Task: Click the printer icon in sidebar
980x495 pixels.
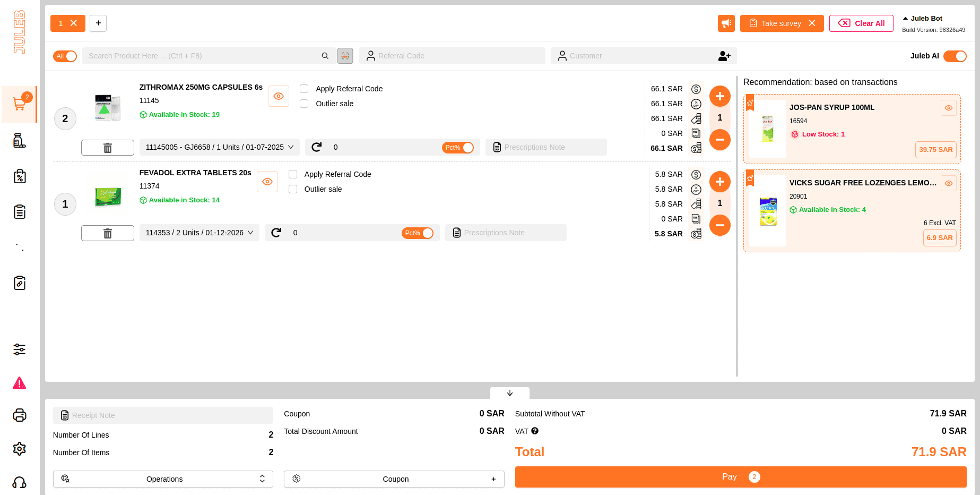Action: tap(20, 415)
